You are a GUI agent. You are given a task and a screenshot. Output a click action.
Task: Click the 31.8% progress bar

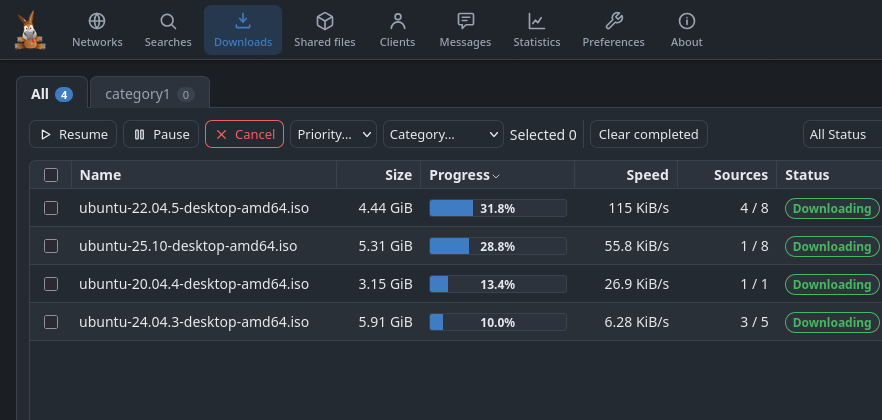[498, 208]
